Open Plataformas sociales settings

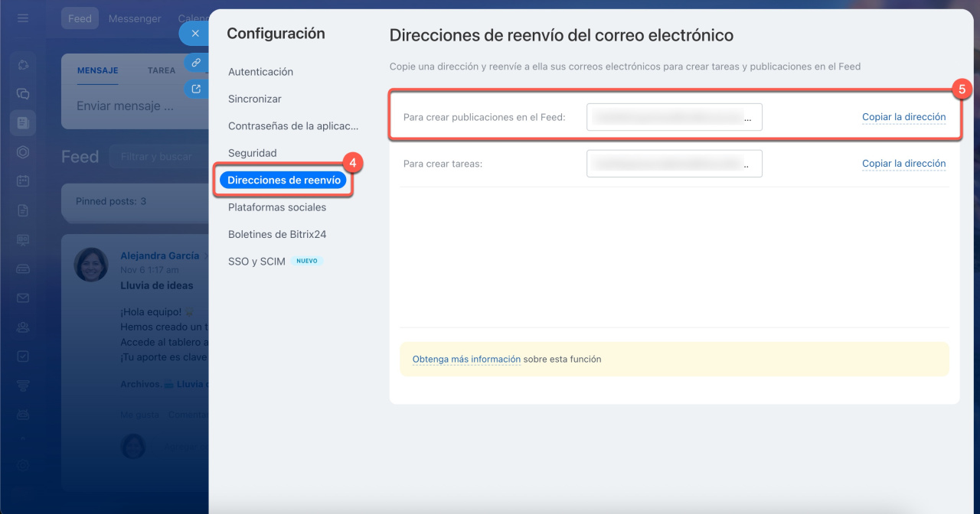(x=276, y=207)
